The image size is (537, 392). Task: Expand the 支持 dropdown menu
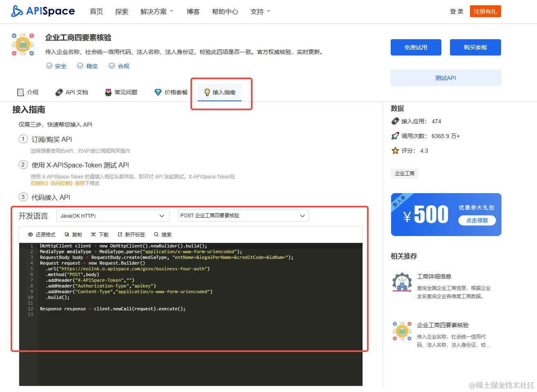pos(260,11)
